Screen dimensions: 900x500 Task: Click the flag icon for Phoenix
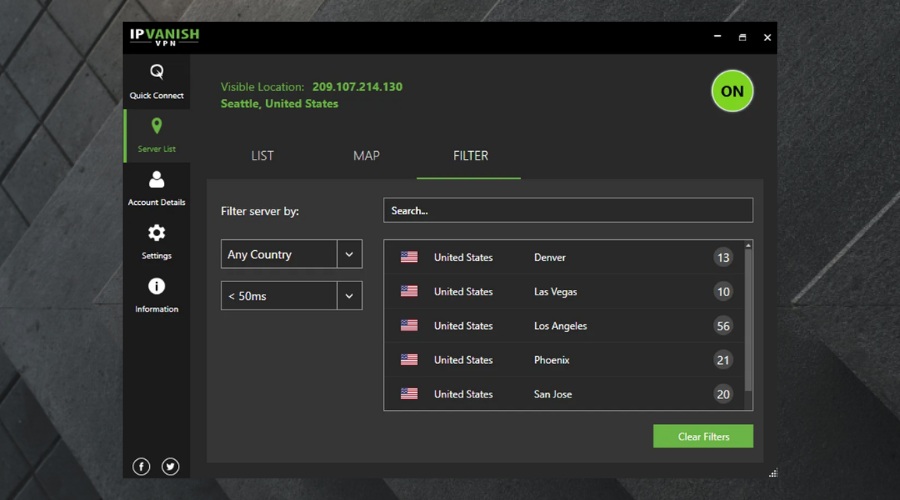coord(409,360)
